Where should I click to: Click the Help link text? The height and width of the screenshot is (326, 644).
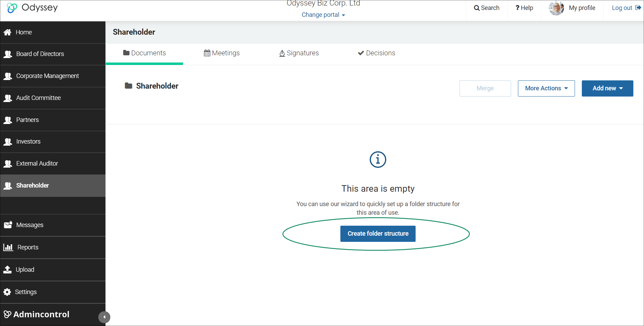[527, 8]
